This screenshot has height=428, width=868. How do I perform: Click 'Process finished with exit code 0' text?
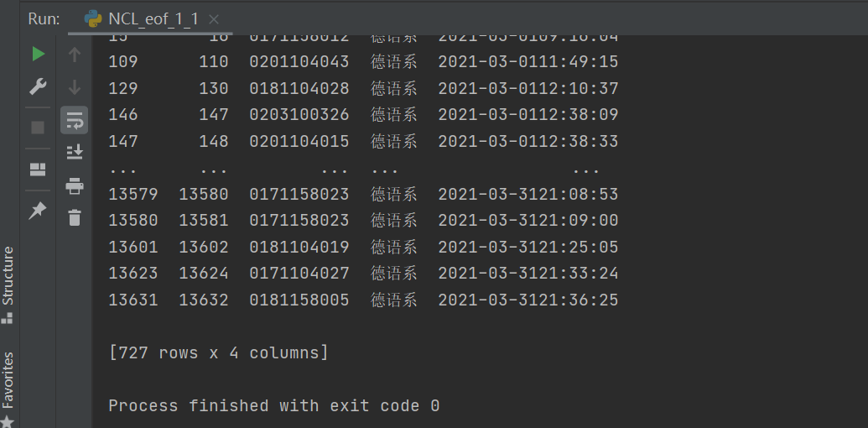[x=274, y=406]
